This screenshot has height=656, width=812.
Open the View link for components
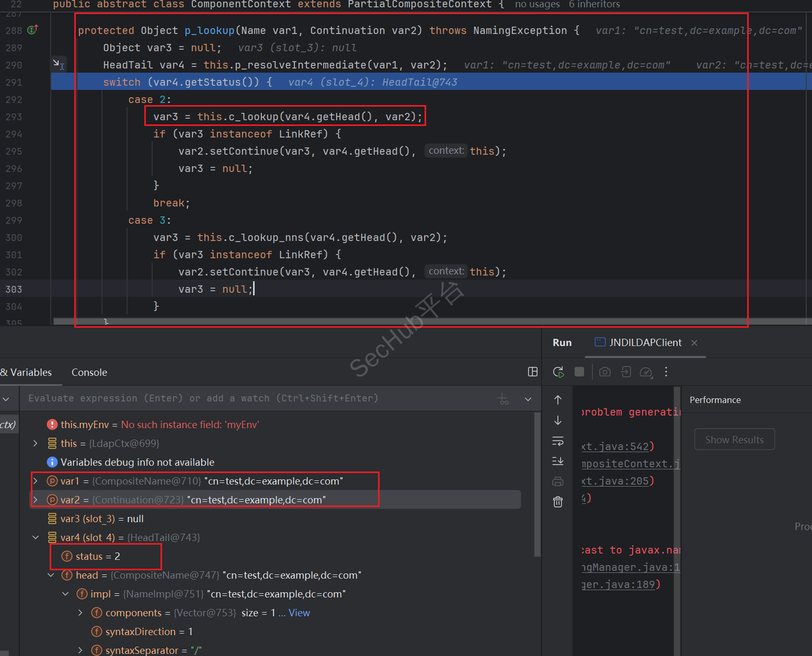point(299,613)
